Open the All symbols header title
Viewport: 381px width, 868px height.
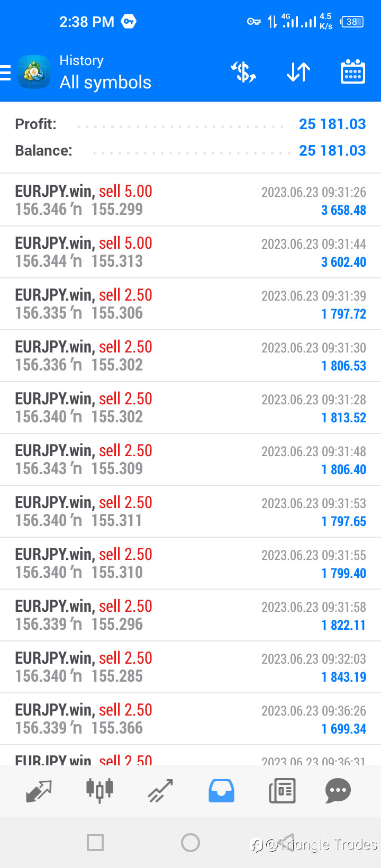coord(105,83)
